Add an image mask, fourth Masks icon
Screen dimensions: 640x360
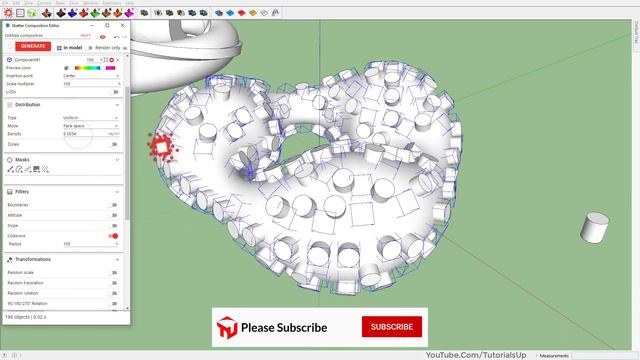tap(36, 169)
